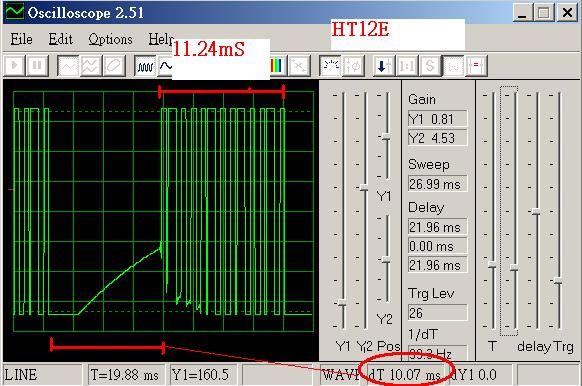Open the File menu
582x386 pixels.
22,39
